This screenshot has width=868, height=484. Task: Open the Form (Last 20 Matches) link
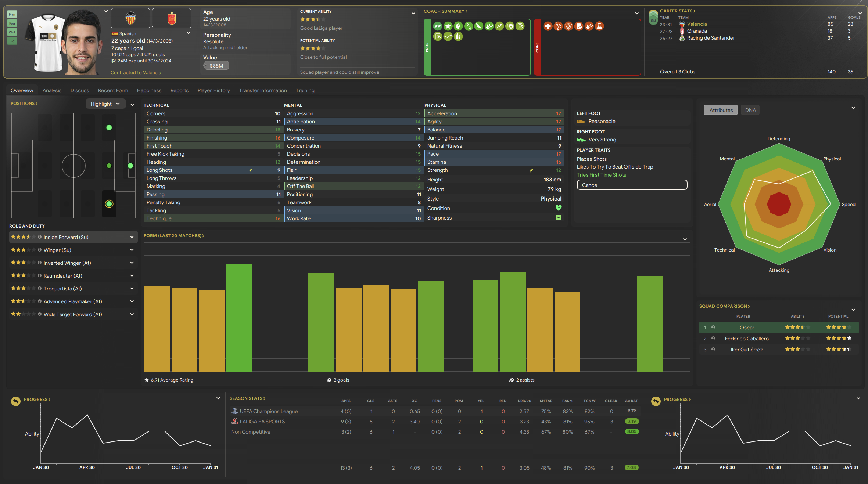pos(174,236)
